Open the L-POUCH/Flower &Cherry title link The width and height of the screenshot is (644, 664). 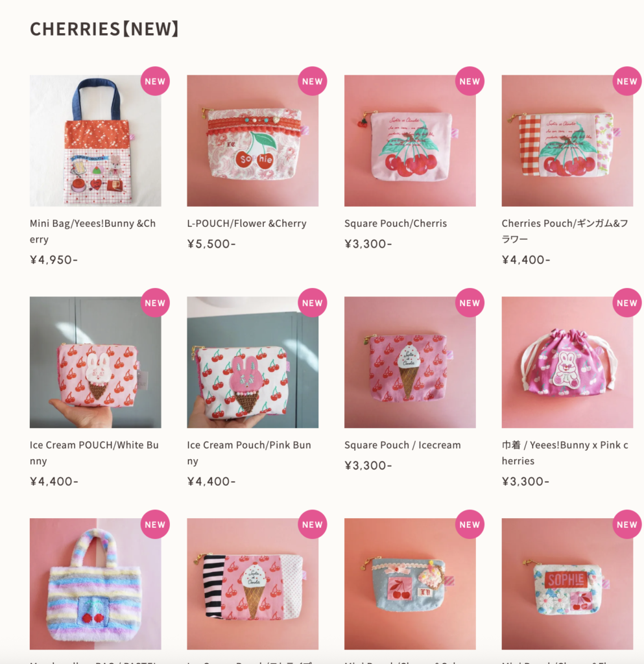point(247,223)
